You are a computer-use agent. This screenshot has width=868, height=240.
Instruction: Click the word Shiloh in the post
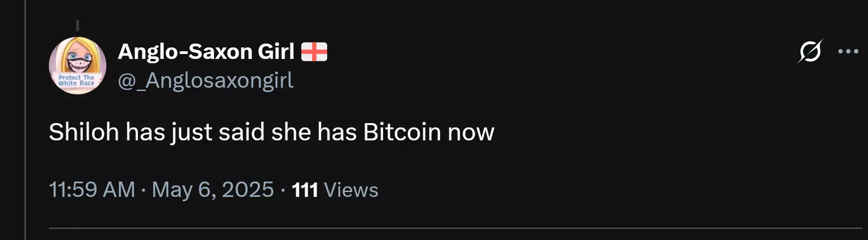coord(84,132)
